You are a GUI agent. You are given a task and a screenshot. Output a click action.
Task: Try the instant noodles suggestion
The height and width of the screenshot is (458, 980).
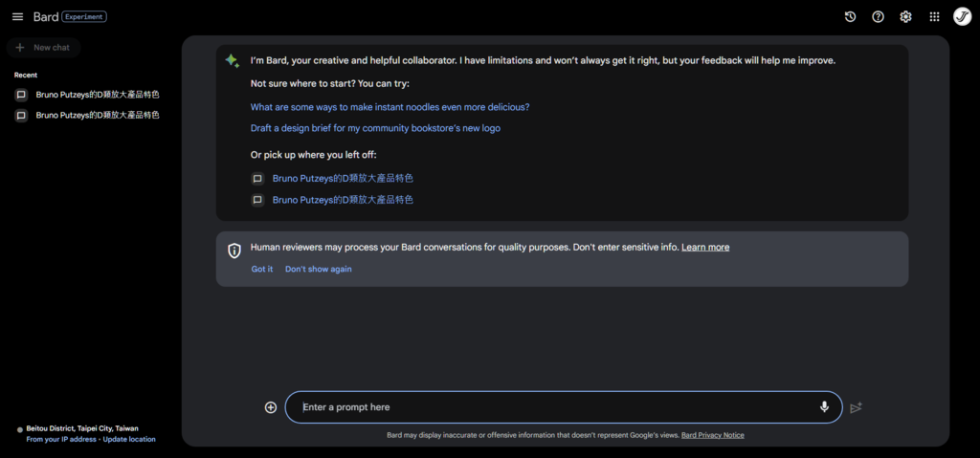click(x=390, y=107)
